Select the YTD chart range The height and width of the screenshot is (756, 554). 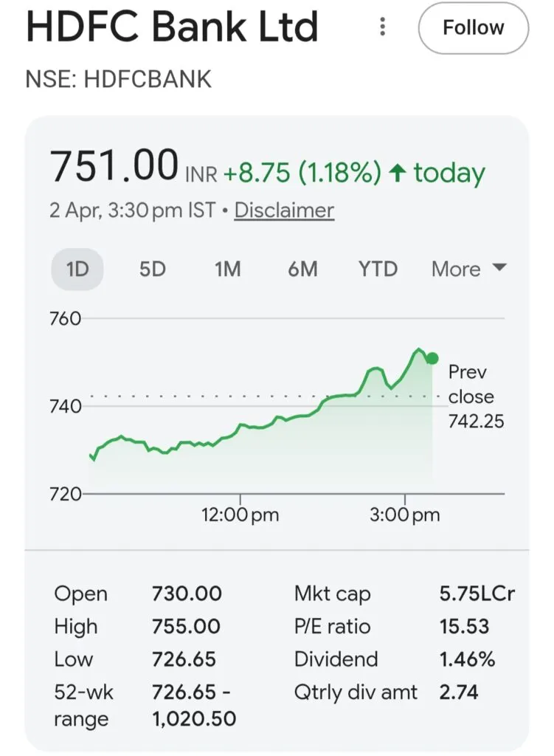pyautogui.click(x=378, y=269)
